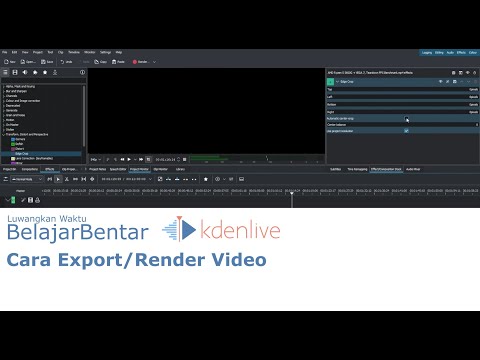480x360 pixels.
Task: Click the Copy toolbar button
Action: [100, 62]
